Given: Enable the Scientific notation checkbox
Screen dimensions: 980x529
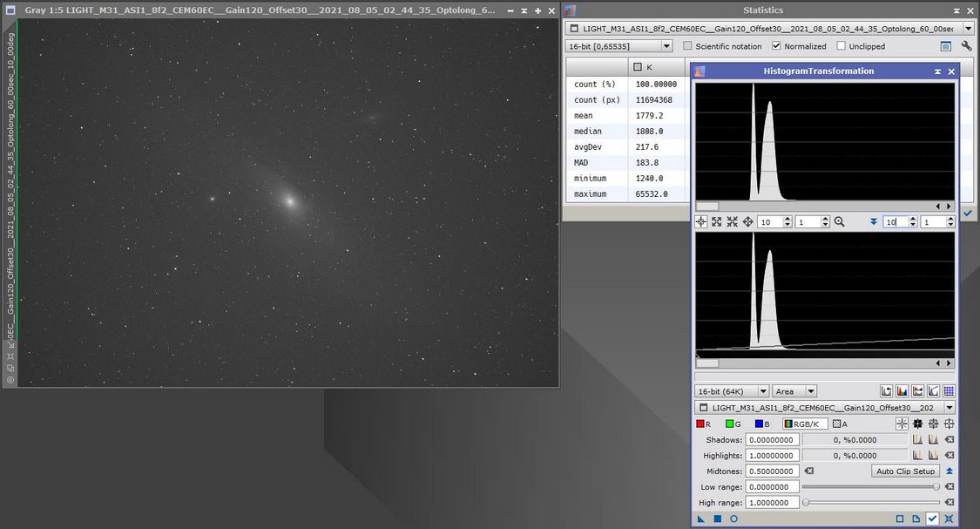Looking at the screenshot, I should click(x=688, y=46).
